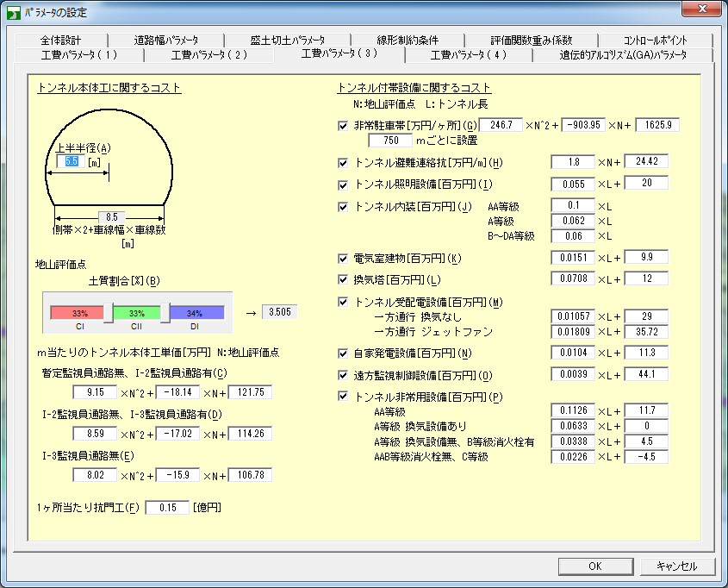Click the application icon in the title bar
Screen dimensions: 728x588
[14, 12]
